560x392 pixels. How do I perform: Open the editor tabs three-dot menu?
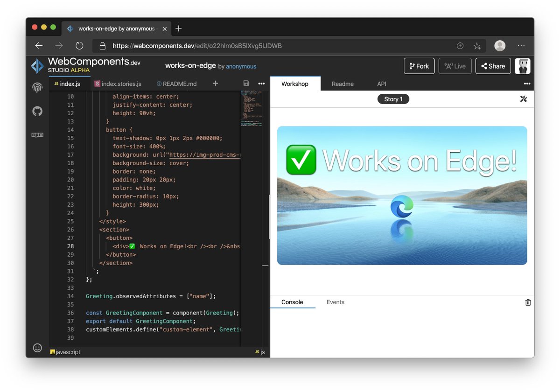pyautogui.click(x=261, y=84)
